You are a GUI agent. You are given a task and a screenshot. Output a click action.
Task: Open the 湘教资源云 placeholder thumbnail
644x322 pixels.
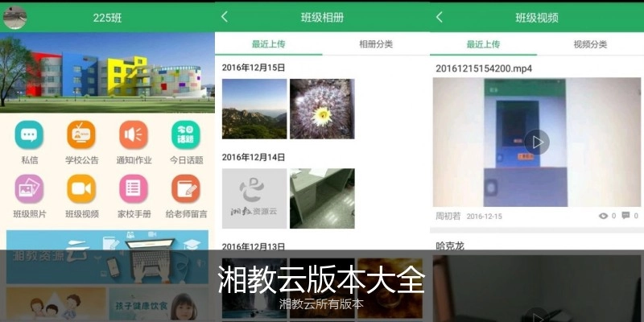click(x=254, y=198)
